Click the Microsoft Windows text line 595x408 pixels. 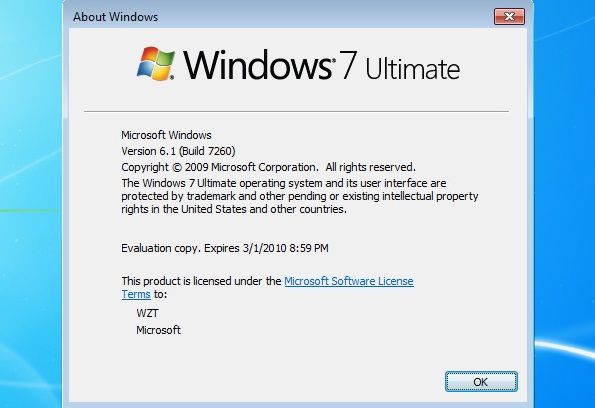pyautogui.click(x=166, y=135)
